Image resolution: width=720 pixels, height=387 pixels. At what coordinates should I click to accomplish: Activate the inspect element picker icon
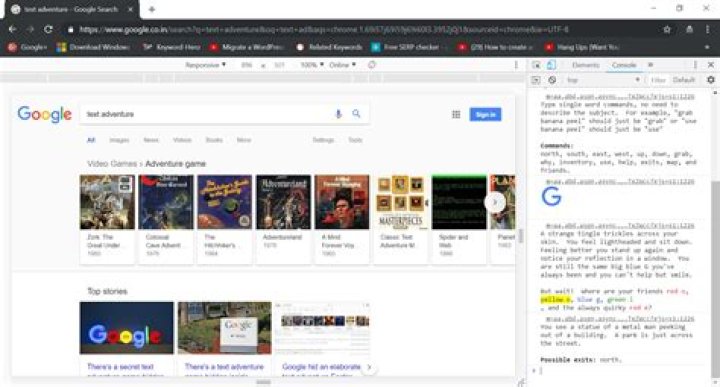click(x=536, y=65)
